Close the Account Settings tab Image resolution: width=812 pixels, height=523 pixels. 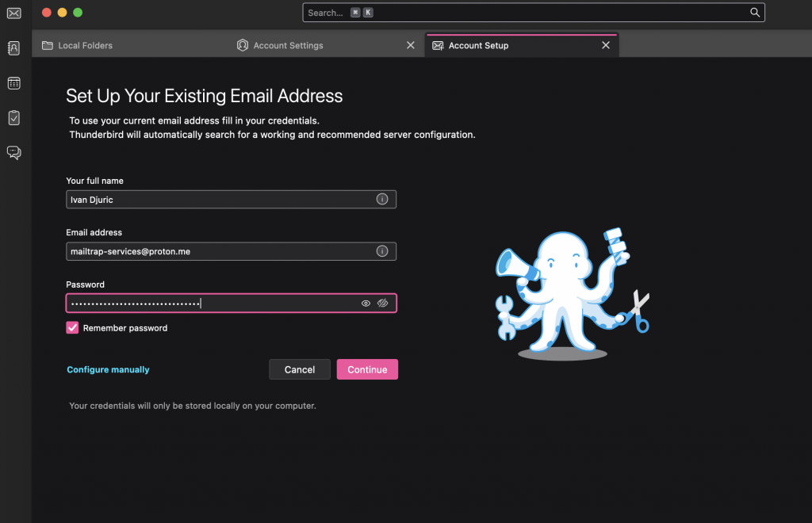(x=410, y=45)
